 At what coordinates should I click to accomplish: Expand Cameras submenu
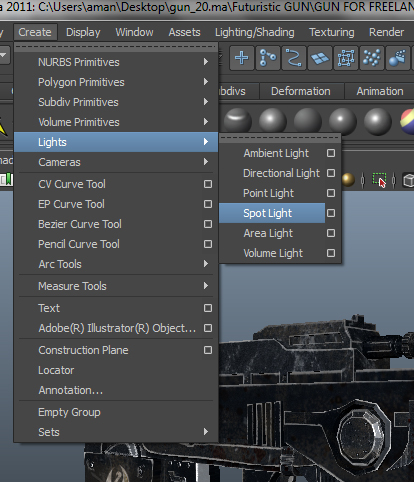click(116, 162)
